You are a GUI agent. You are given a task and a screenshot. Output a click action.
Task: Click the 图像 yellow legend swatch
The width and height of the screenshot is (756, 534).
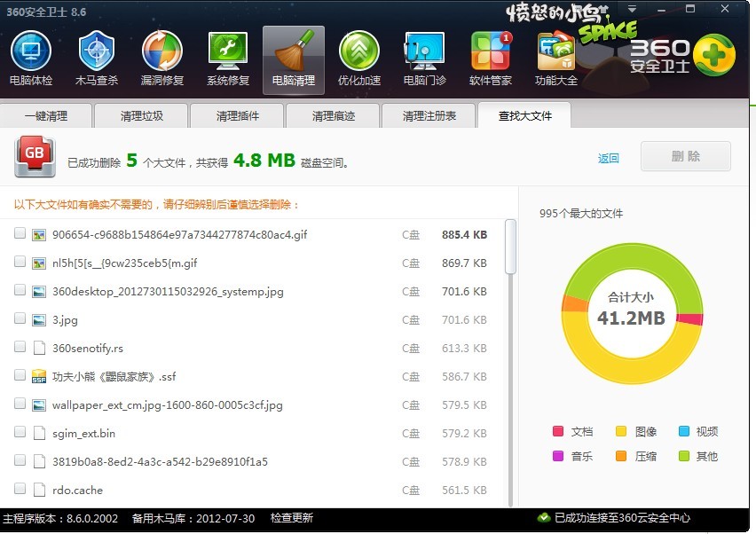tap(621, 431)
